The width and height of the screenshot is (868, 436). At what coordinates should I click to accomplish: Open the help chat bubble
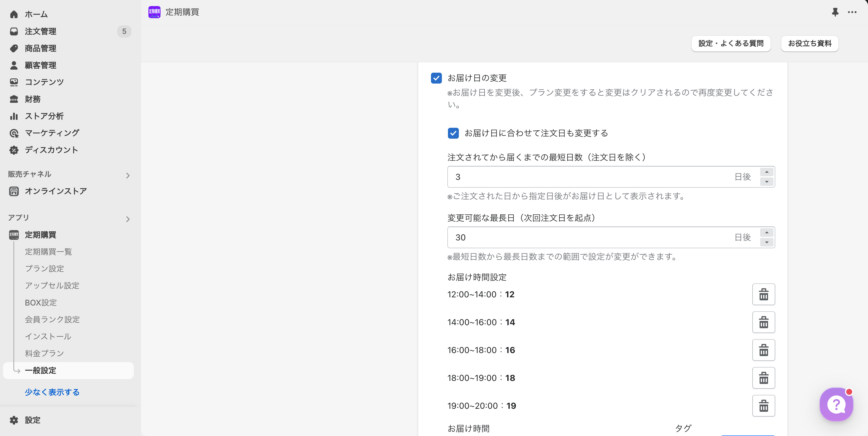pos(836,404)
